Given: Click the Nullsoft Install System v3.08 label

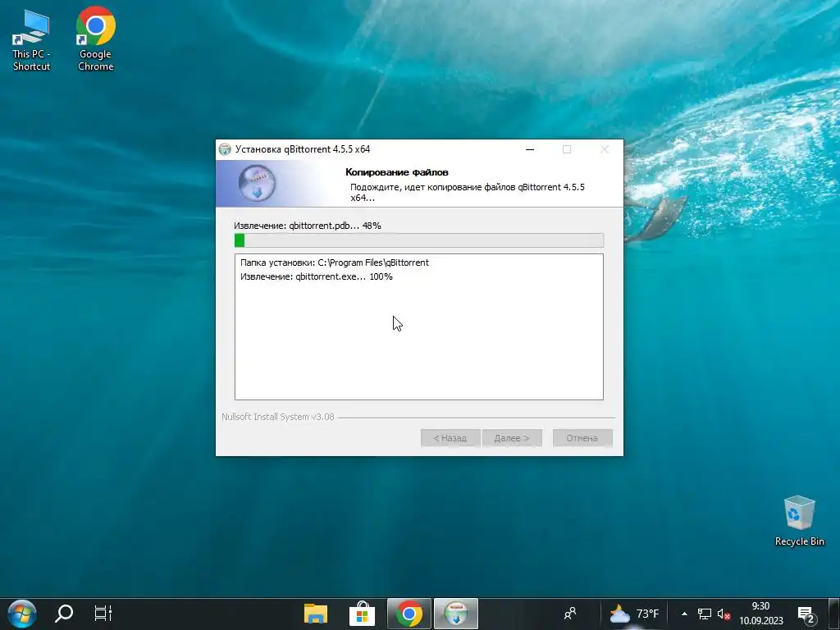Looking at the screenshot, I should [x=278, y=417].
